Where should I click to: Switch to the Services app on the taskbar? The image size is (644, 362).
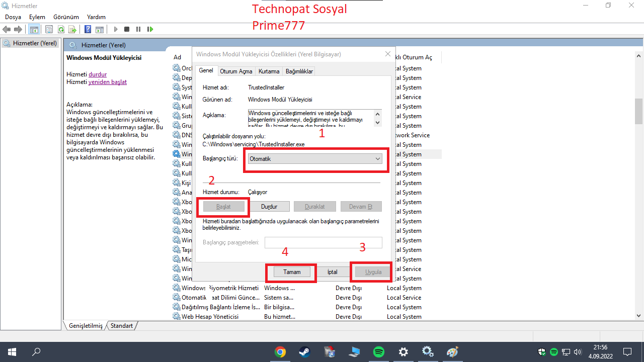[x=428, y=352]
